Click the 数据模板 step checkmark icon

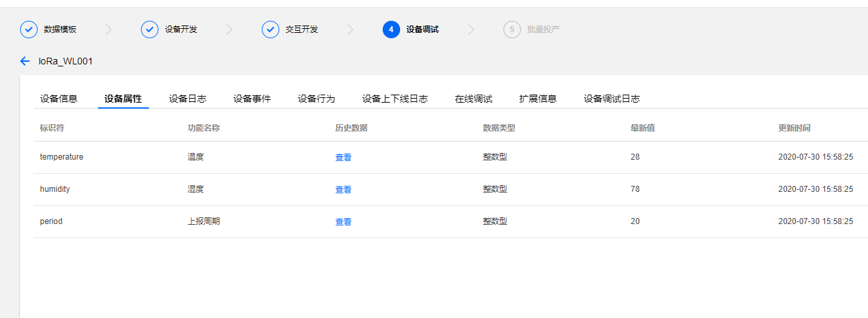click(x=29, y=30)
